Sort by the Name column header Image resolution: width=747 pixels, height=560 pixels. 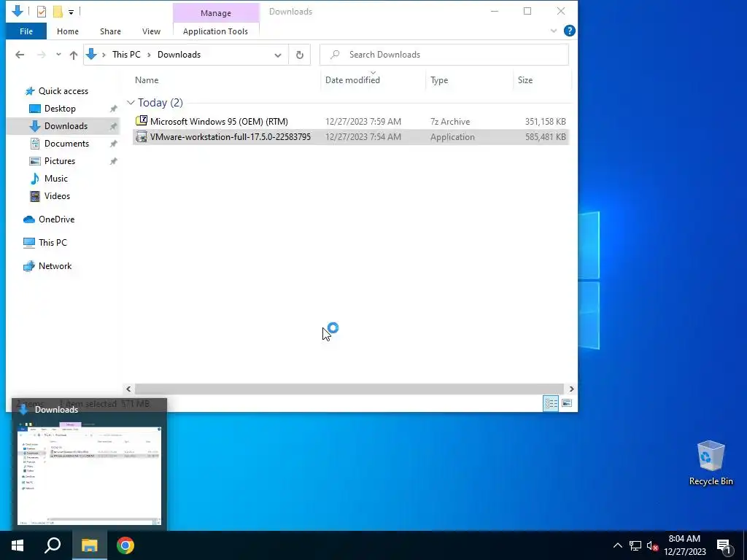pyautogui.click(x=147, y=80)
